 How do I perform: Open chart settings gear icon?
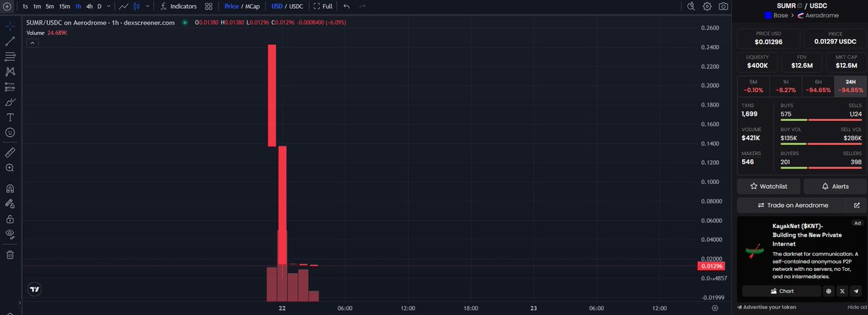pos(707,7)
